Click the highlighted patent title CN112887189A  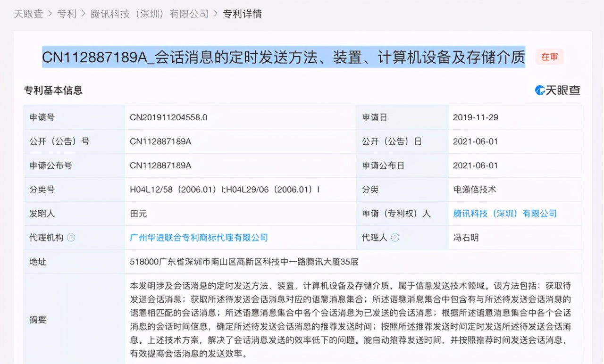coord(284,57)
